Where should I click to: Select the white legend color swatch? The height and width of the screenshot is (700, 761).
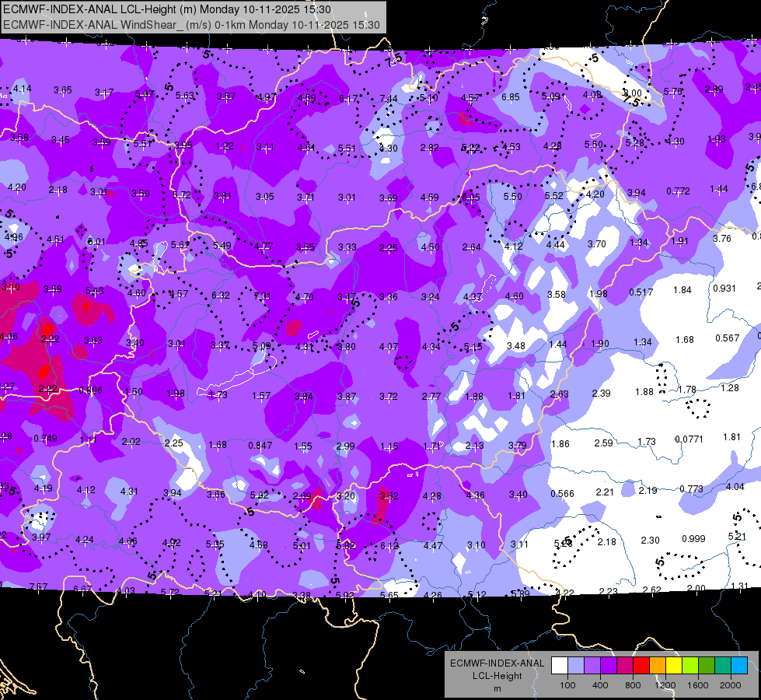point(560,666)
